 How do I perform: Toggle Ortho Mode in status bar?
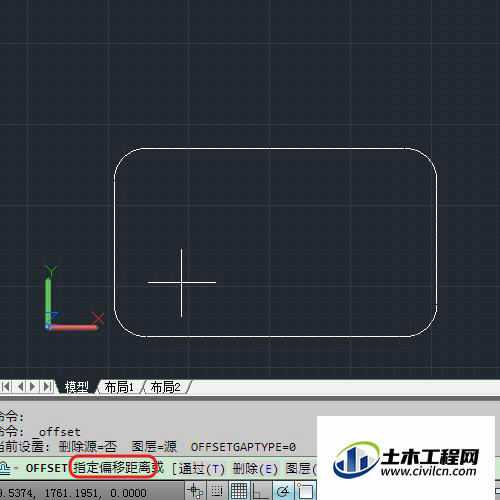[260, 491]
